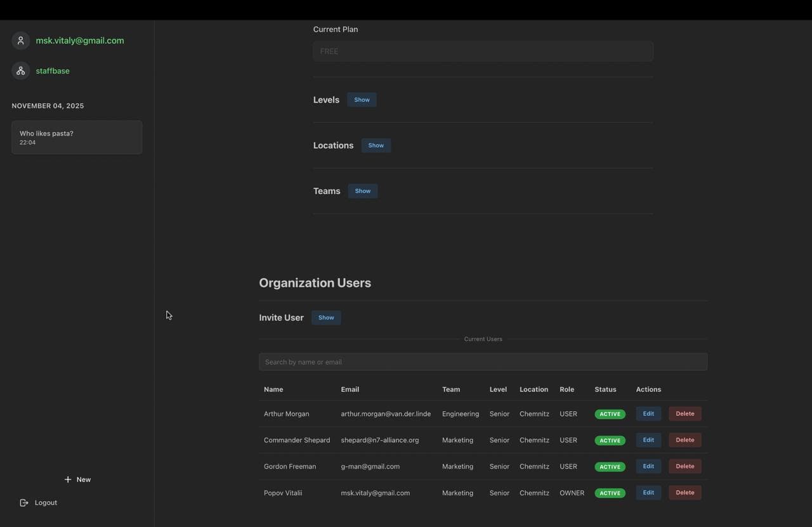Click Logout in the sidebar
This screenshot has height=527, width=812.
pyautogui.click(x=39, y=502)
